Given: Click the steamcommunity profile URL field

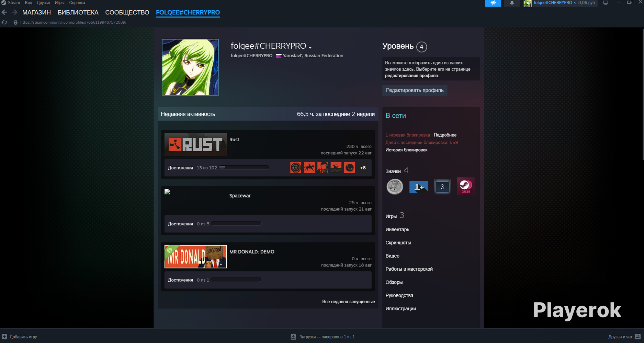Looking at the screenshot, I should (73, 22).
